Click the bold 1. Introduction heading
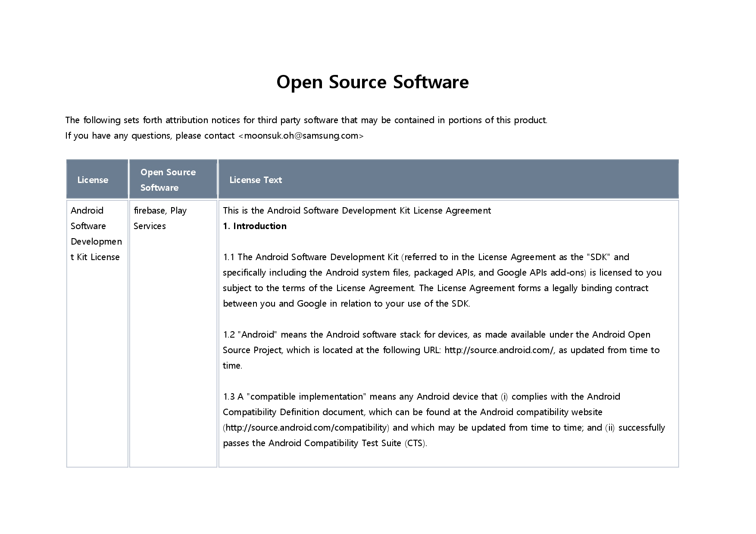Image resolution: width=756 pixels, height=534 pixels. point(255,226)
